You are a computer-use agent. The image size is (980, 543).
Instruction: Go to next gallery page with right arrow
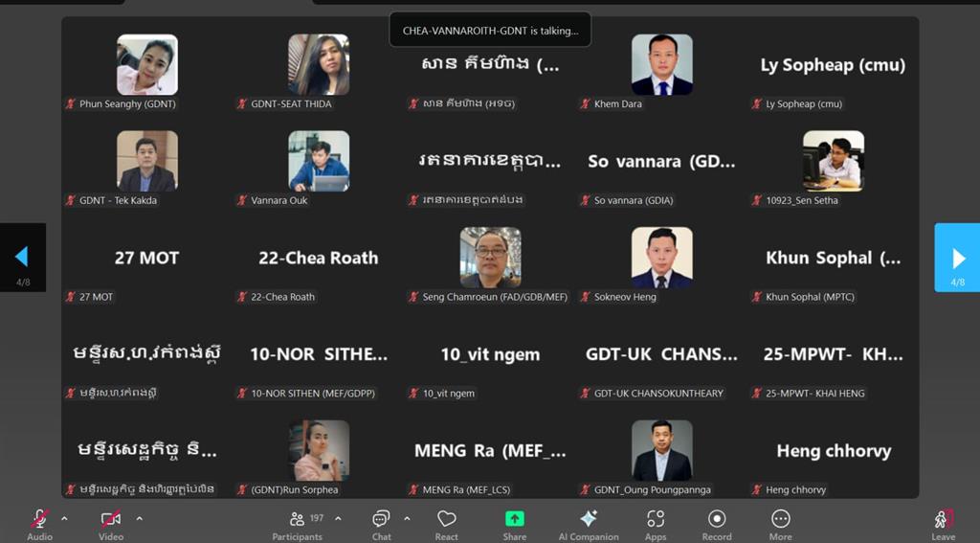pyautogui.click(x=957, y=257)
